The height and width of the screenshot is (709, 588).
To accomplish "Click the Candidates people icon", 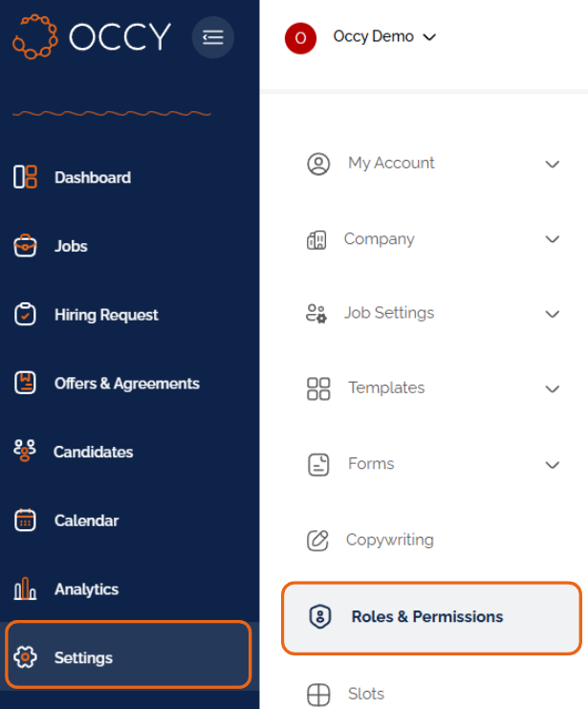I will pyautogui.click(x=25, y=451).
